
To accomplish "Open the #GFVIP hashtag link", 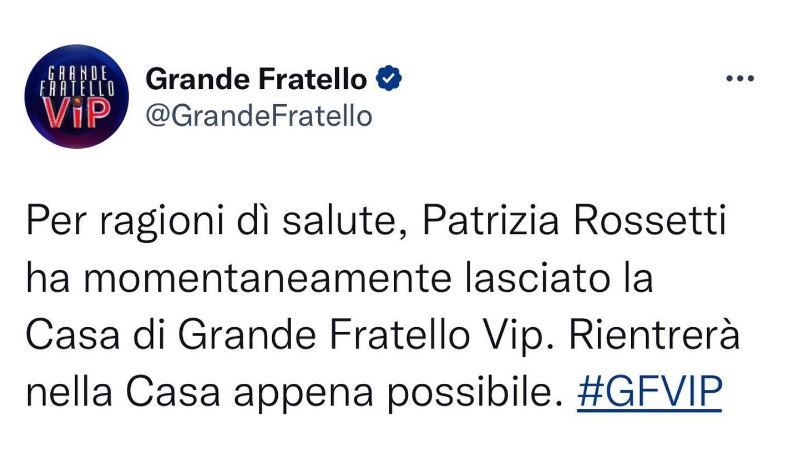I will [650, 392].
